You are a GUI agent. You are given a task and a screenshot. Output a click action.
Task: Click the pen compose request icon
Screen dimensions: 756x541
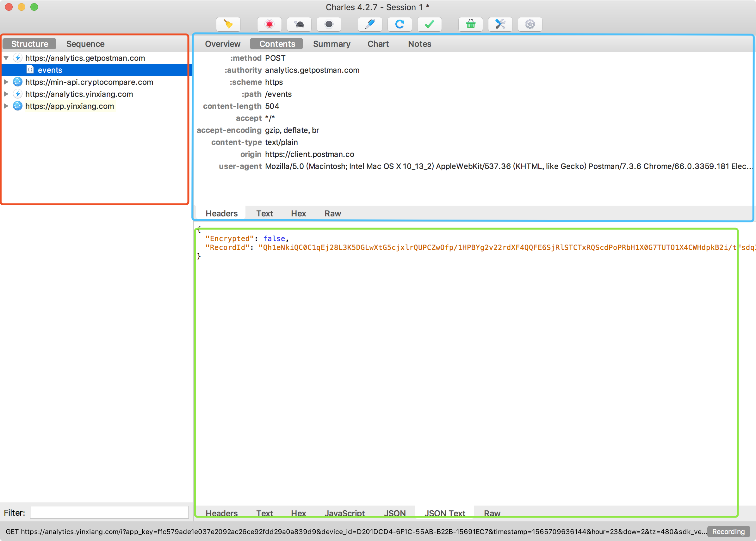370,24
